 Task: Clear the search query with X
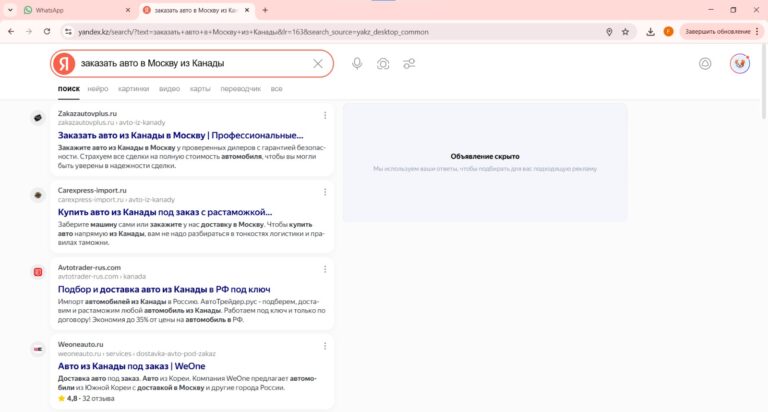318,64
